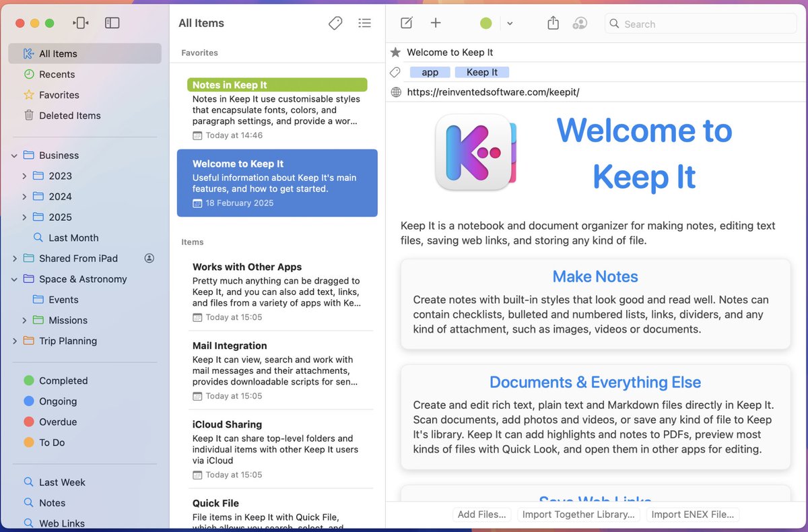Click the All Items Keep It icon
808x532 pixels.
(x=28, y=54)
